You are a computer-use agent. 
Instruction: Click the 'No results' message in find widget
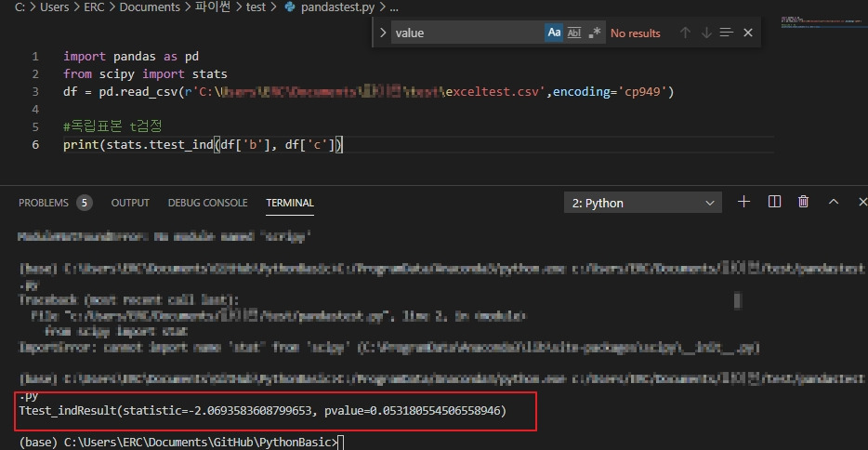(x=635, y=33)
